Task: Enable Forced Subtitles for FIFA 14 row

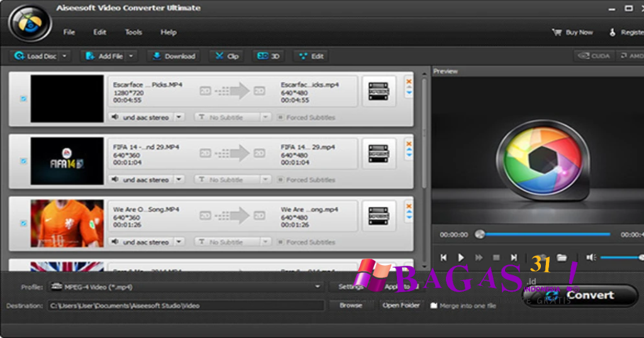Action: click(x=280, y=180)
